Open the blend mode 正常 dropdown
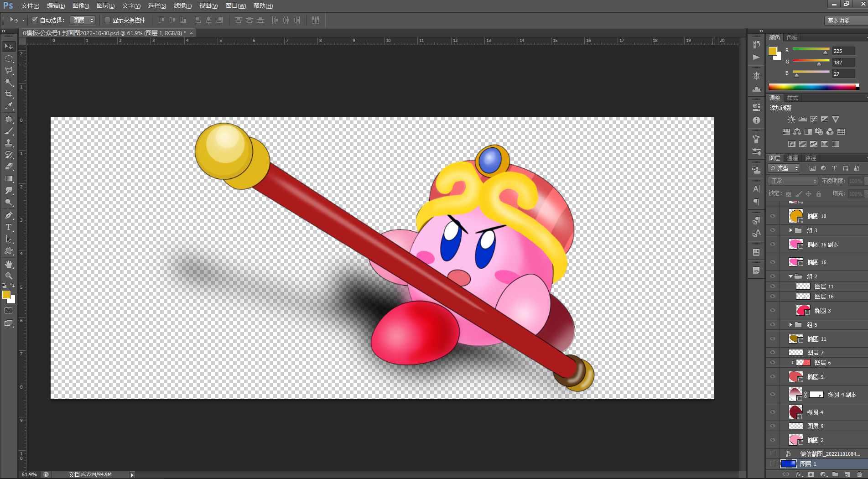The width and height of the screenshot is (868, 479). pos(793,181)
